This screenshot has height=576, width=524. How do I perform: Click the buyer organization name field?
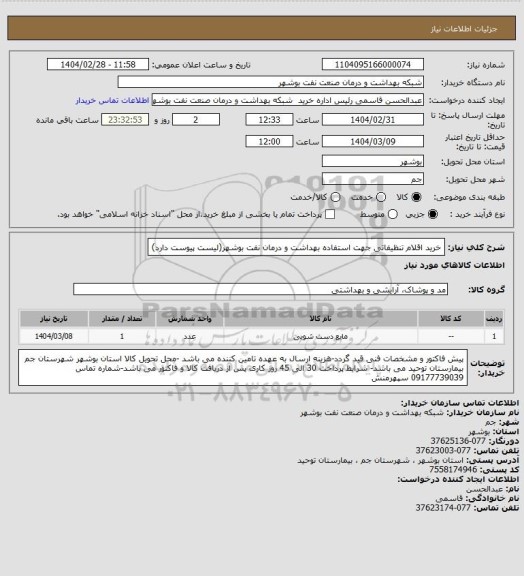(270, 82)
